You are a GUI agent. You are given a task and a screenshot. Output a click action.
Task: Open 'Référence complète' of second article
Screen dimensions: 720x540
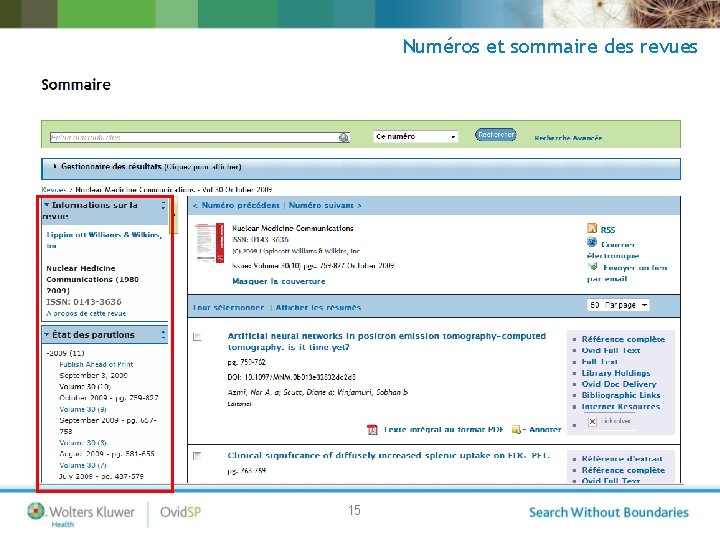623,470
